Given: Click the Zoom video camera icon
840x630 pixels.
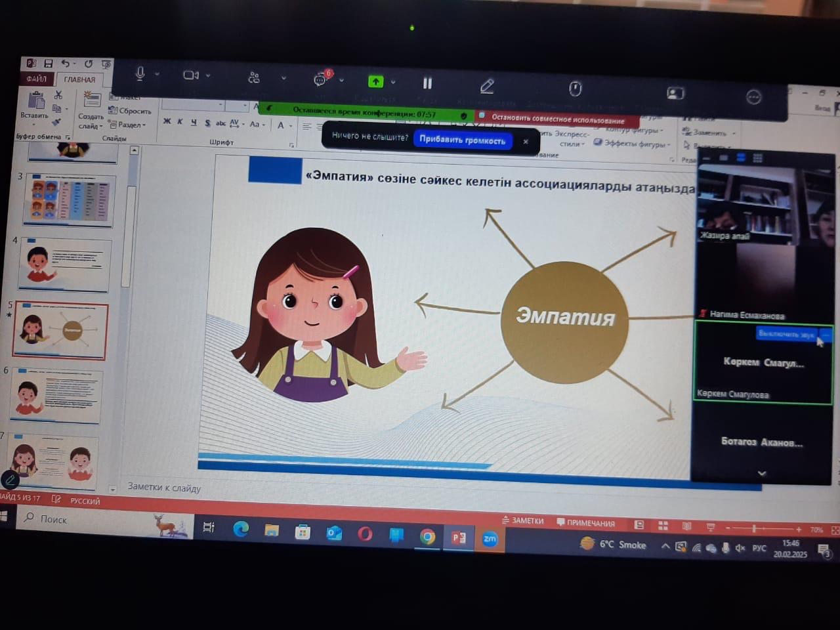Looking at the screenshot, I should [191, 75].
